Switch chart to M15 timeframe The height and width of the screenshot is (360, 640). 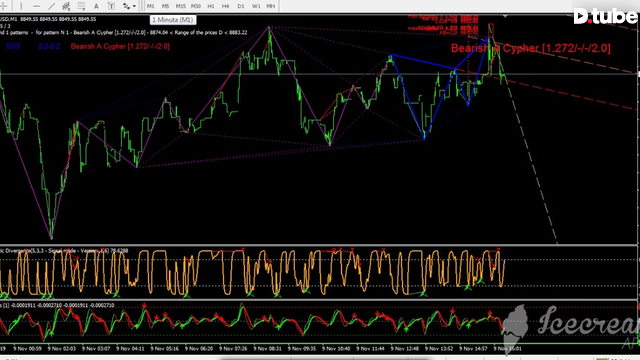coord(180,6)
